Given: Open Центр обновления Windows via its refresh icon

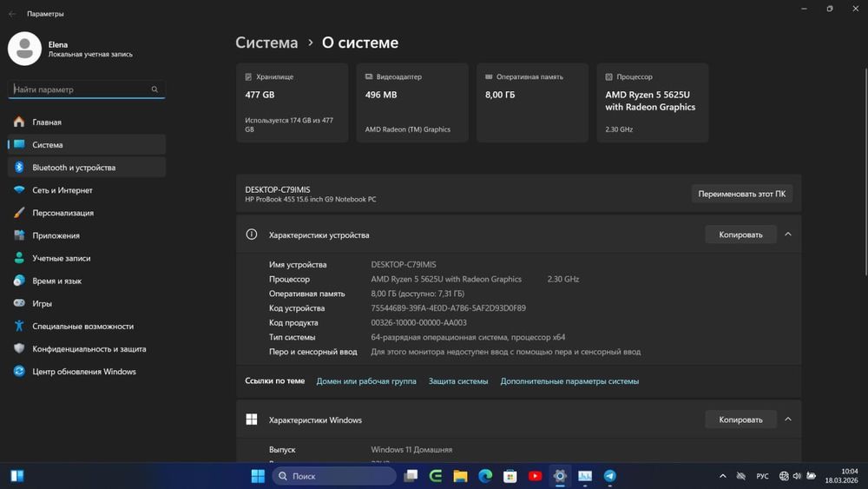Looking at the screenshot, I should click(19, 371).
